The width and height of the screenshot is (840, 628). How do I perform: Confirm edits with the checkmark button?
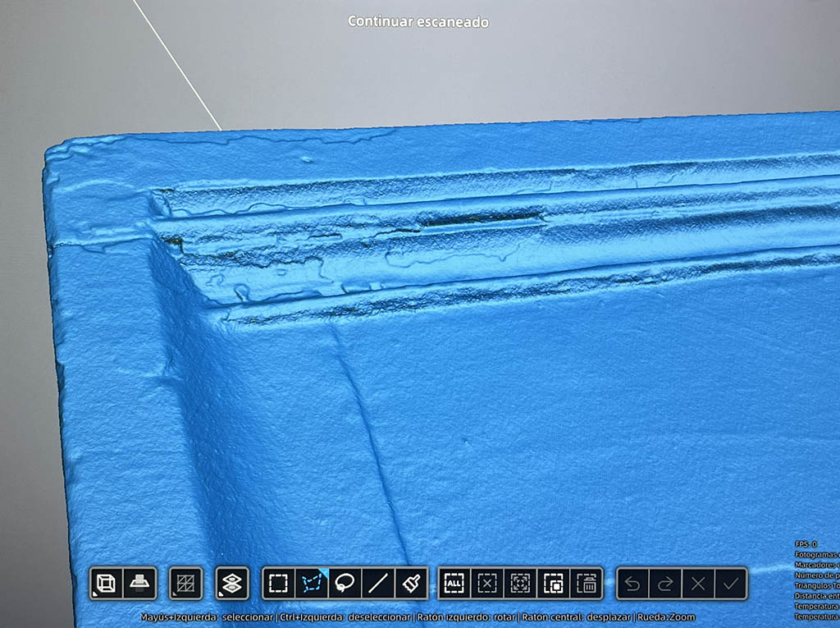click(x=731, y=583)
